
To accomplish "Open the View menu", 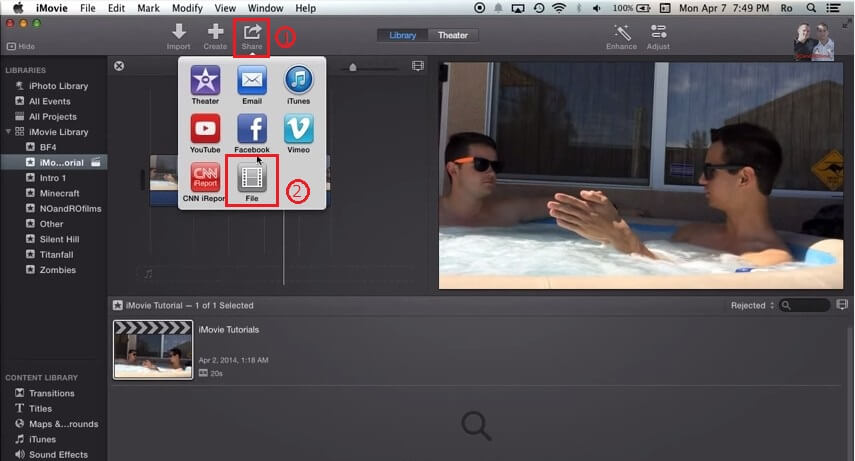I will click(225, 8).
